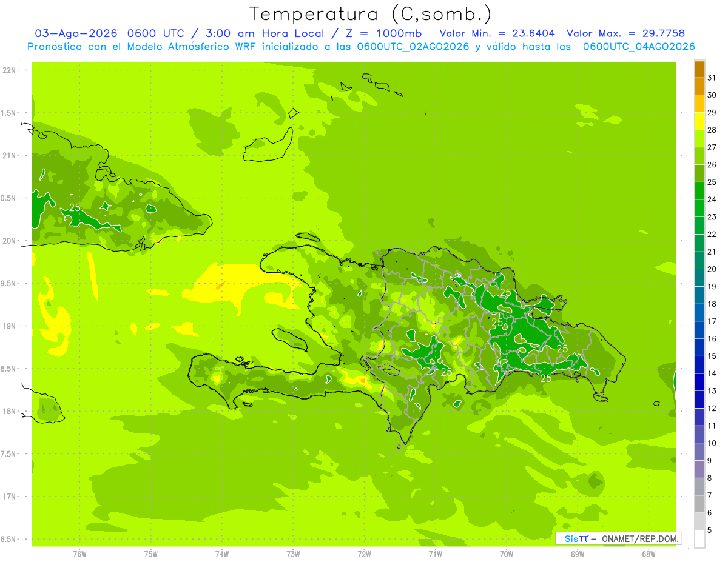728x562 pixels.
Task: Click legend scale value "5"
Action: pos(710,530)
